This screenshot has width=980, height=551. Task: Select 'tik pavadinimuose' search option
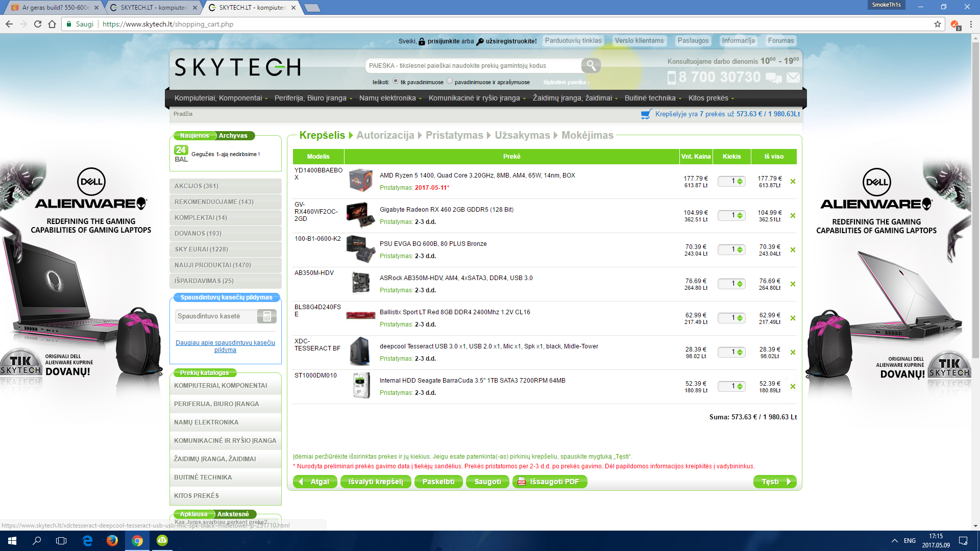click(396, 81)
